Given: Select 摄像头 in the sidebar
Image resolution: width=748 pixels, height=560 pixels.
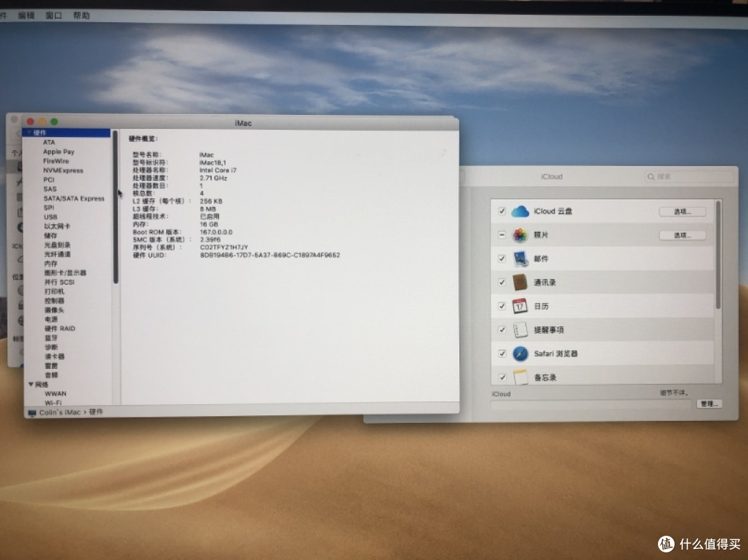Looking at the screenshot, I should tap(54, 310).
